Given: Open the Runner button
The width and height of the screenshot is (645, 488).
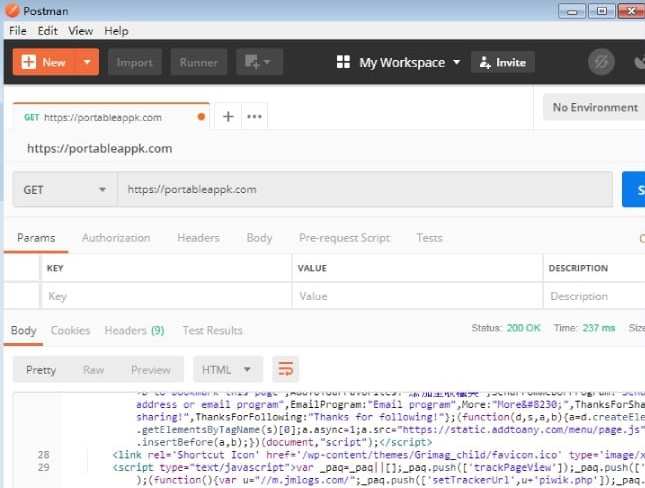Looking at the screenshot, I should (x=198, y=62).
